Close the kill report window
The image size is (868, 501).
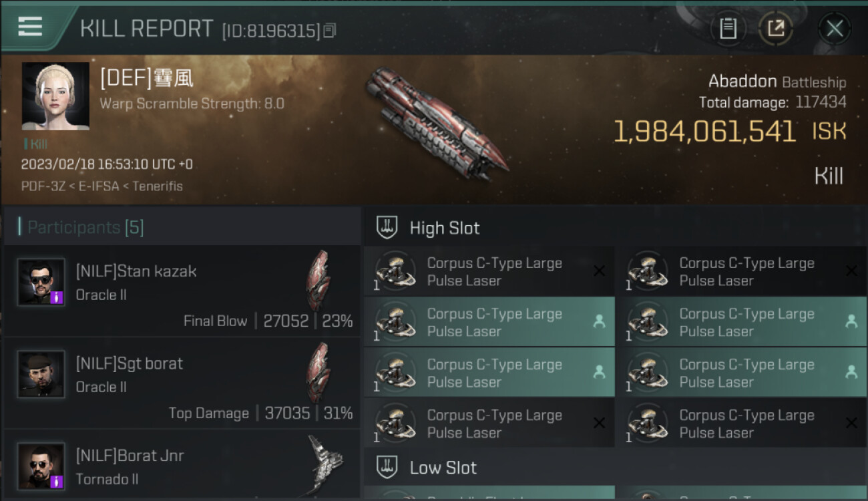(x=835, y=29)
